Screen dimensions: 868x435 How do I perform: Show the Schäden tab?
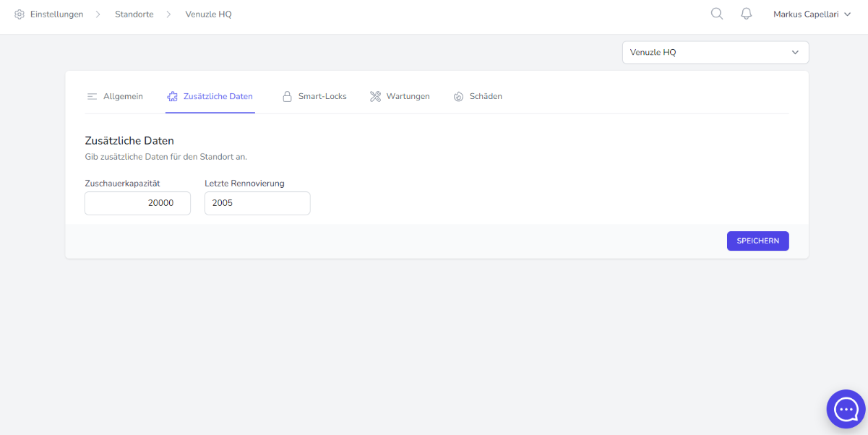[478, 96]
